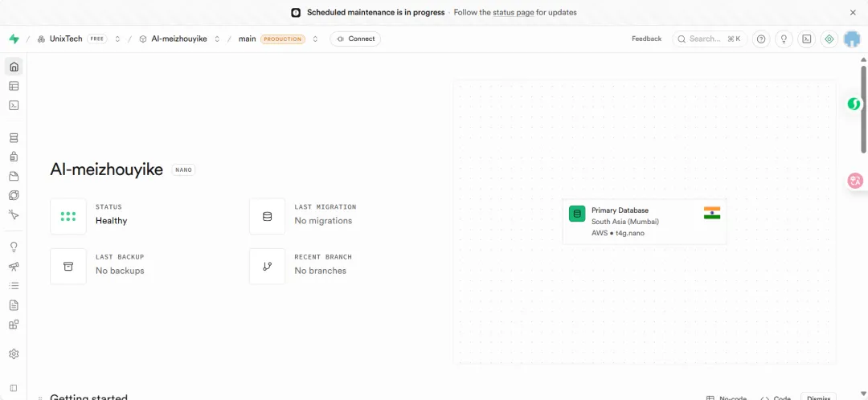Open the Storage section in the sidebar
This screenshot has width=868, height=400.
[14, 177]
